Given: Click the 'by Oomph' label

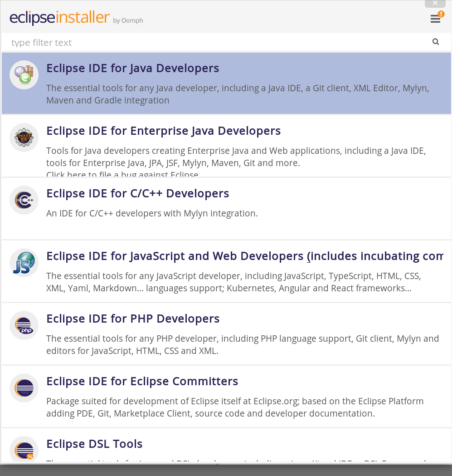Looking at the screenshot, I should click(128, 20).
